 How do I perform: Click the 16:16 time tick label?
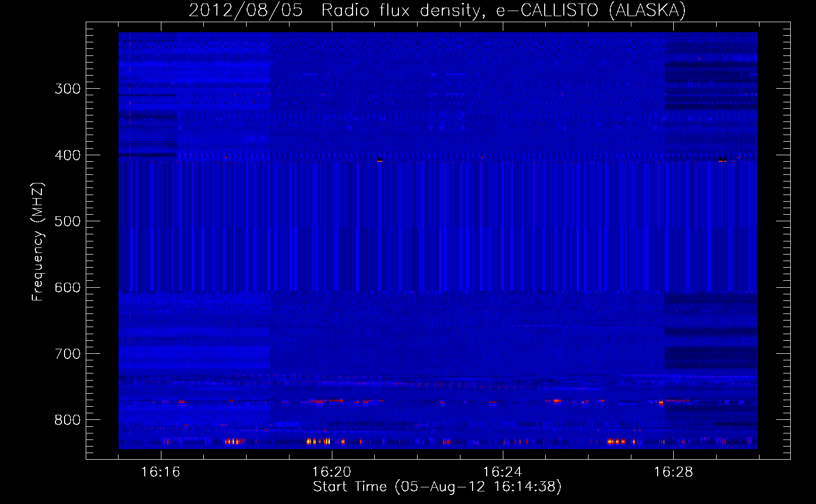pyautogui.click(x=160, y=472)
